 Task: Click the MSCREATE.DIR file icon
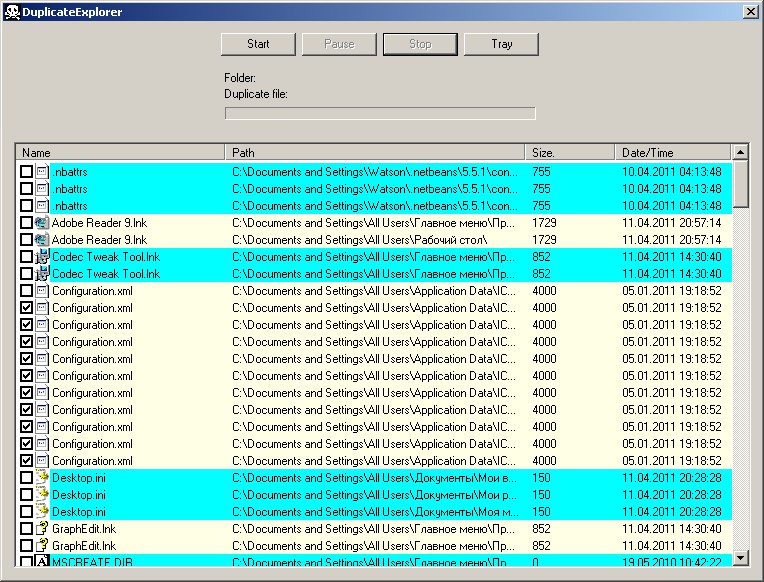42,561
